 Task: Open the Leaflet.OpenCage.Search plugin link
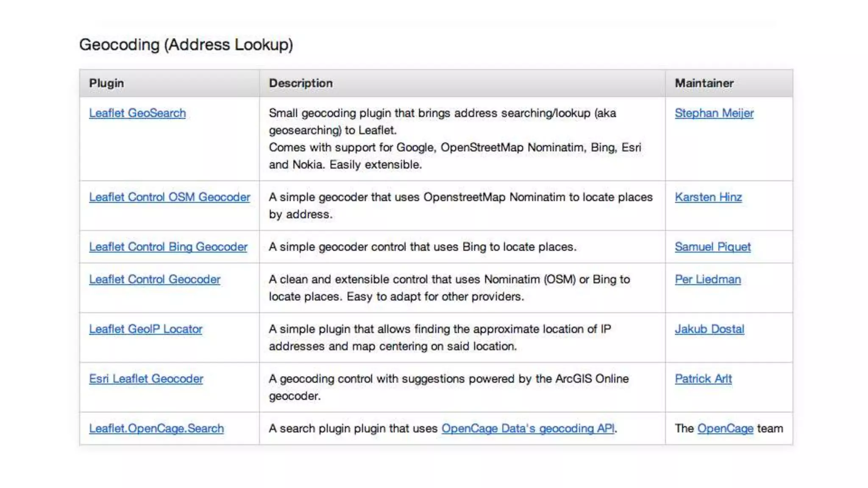click(x=156, y=428)
